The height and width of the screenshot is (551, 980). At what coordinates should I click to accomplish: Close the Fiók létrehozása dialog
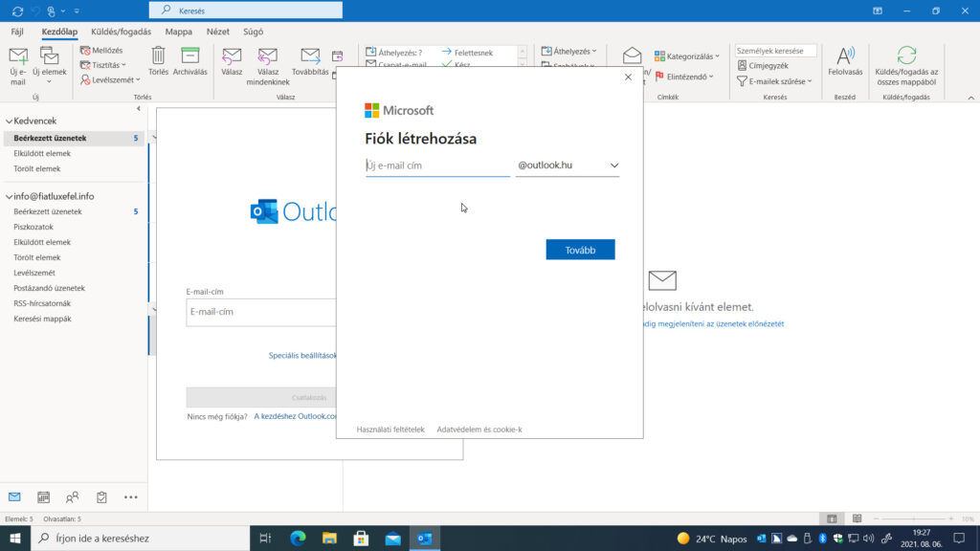628,77
